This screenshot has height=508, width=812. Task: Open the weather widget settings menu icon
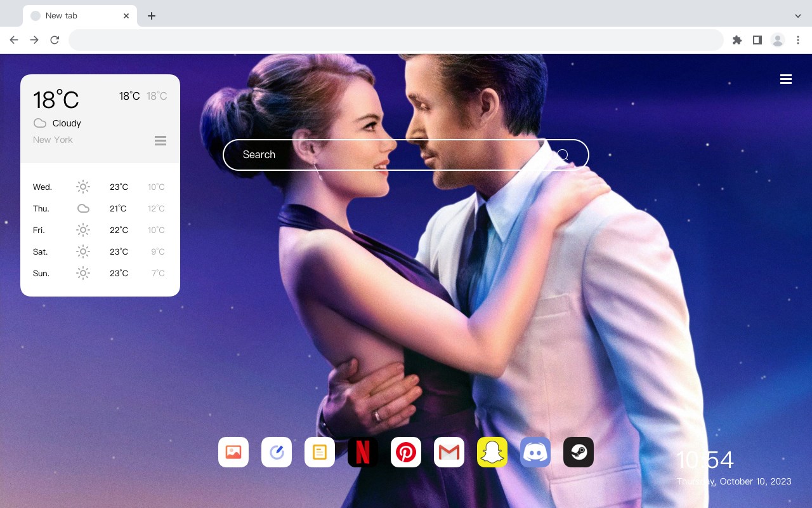click(x=160, y=140)
